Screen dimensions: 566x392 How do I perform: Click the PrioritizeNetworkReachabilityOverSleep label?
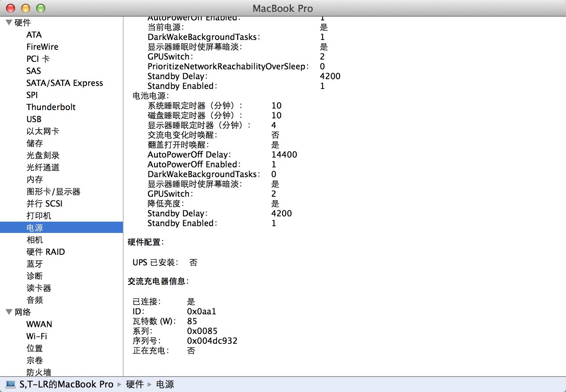[228, 66]
